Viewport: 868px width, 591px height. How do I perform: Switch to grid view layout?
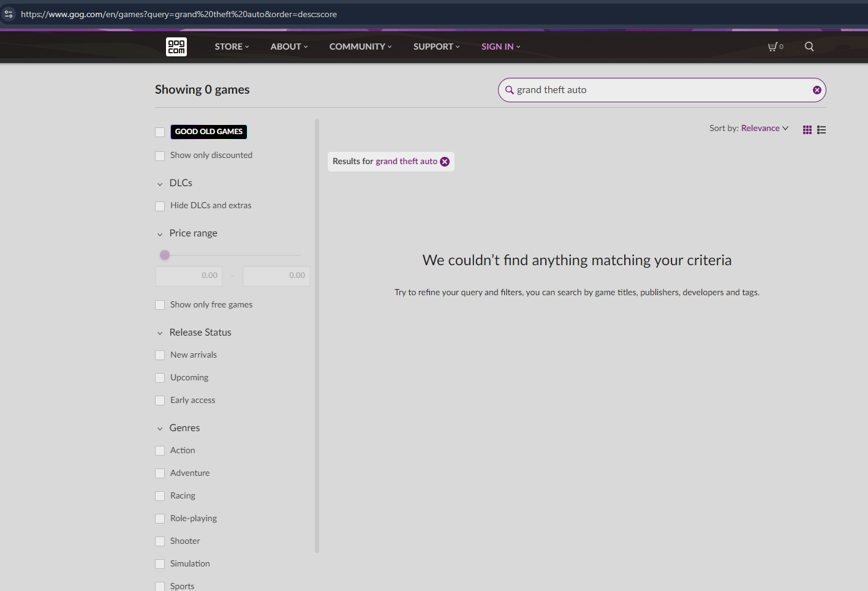click(x=807, y=130)
